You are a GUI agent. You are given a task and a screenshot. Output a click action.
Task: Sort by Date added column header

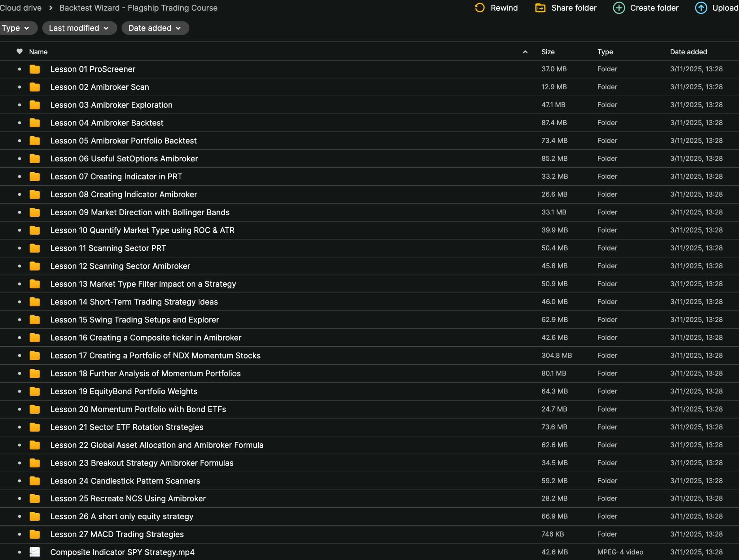click(x=688, y=52)
